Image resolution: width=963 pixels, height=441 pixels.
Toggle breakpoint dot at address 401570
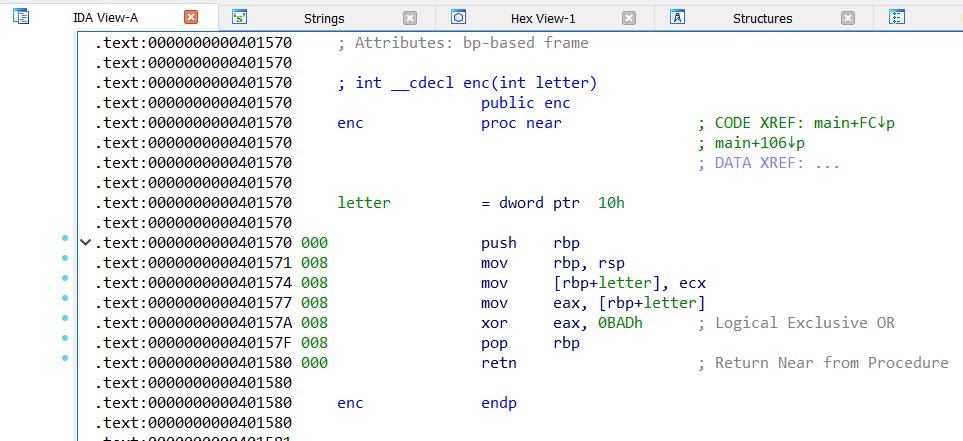65,238
